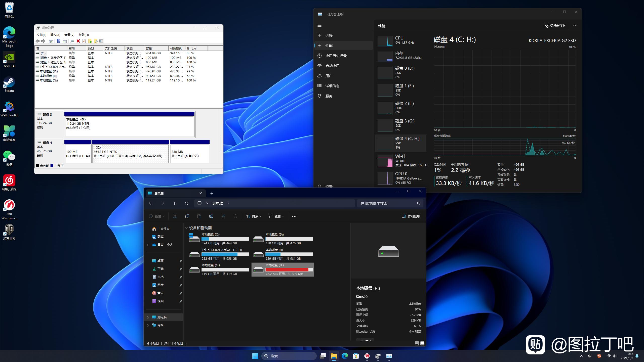Click the Refresh icon in File Explorer

click(x=187, y=203)
